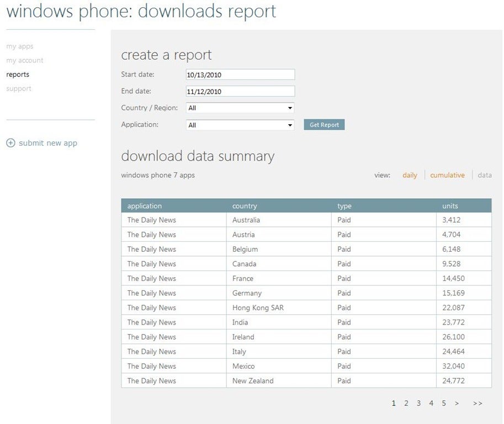The height and width of the screenshot is (424, 504).
Task: Go to next page arrow in pagination
Action: [457, 404]
